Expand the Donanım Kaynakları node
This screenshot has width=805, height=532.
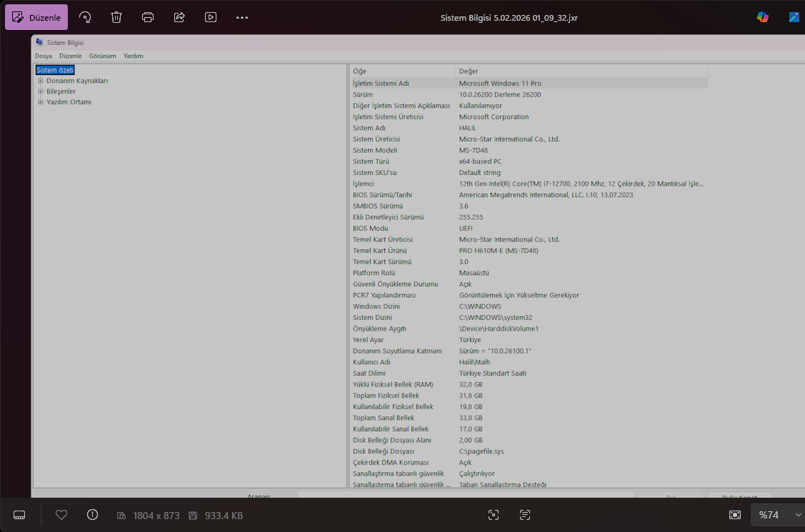[x=40, y=81]
